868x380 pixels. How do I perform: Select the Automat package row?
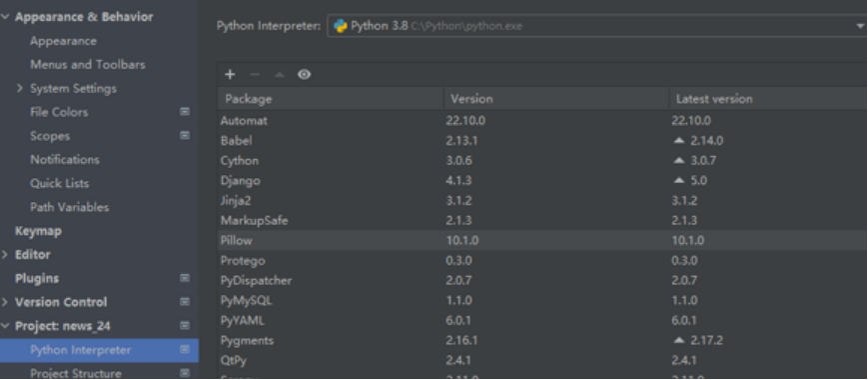click(x=542, y=121)
